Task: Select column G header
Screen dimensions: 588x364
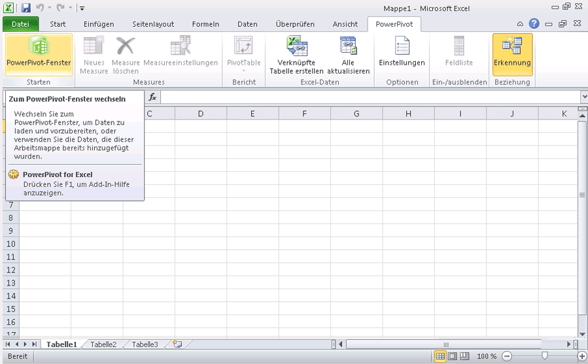Action: [356, 114]
